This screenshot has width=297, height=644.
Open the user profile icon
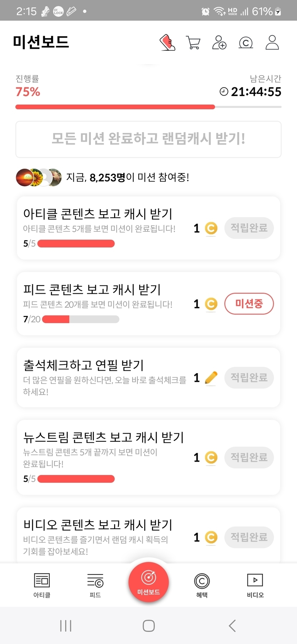tap(272, 43)
